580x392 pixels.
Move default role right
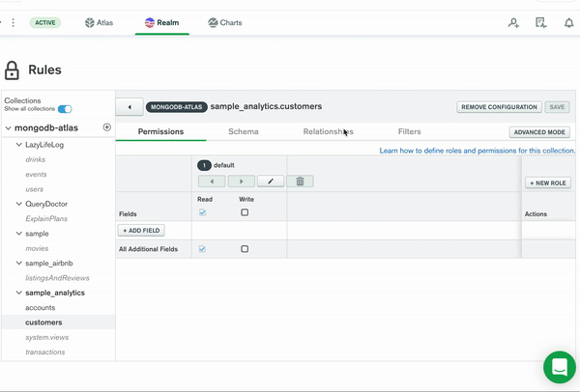click(x=241, y=182)
